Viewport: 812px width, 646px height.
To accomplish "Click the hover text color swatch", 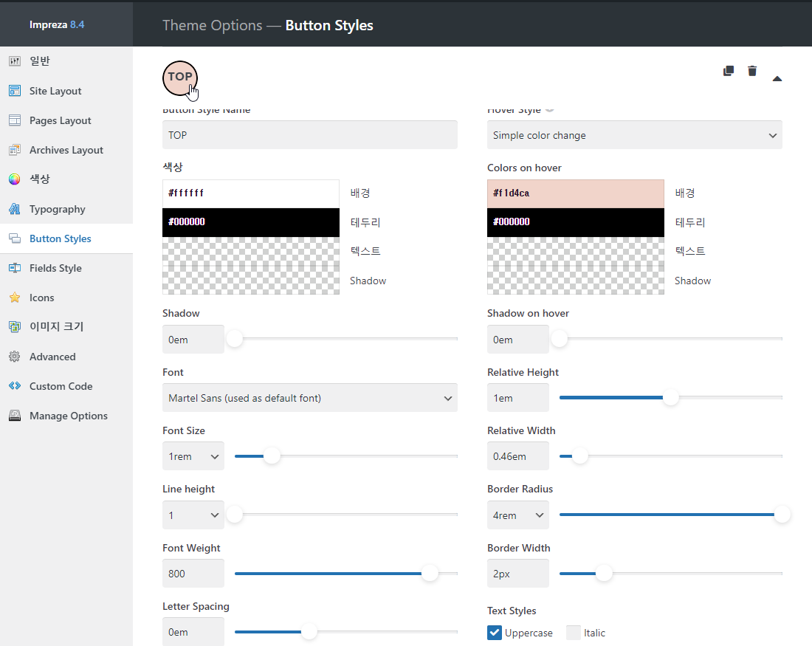I will coord(575,251).
